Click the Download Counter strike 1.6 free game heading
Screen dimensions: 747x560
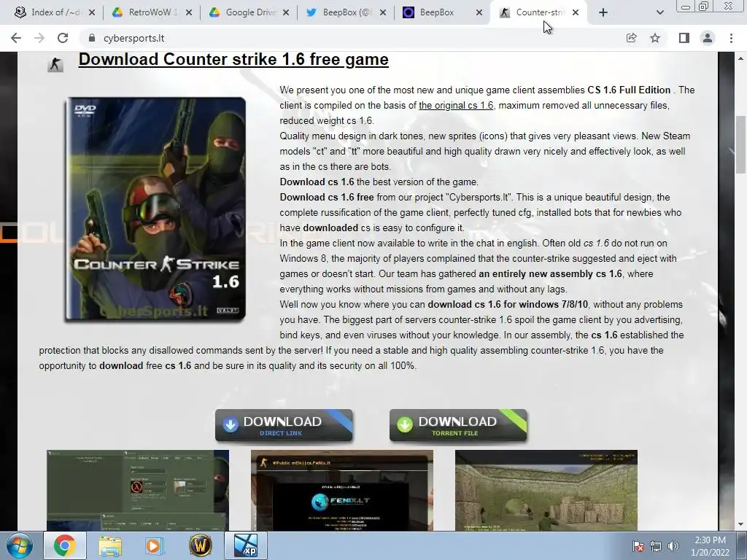pyautogui.click(x=233, y=60)
